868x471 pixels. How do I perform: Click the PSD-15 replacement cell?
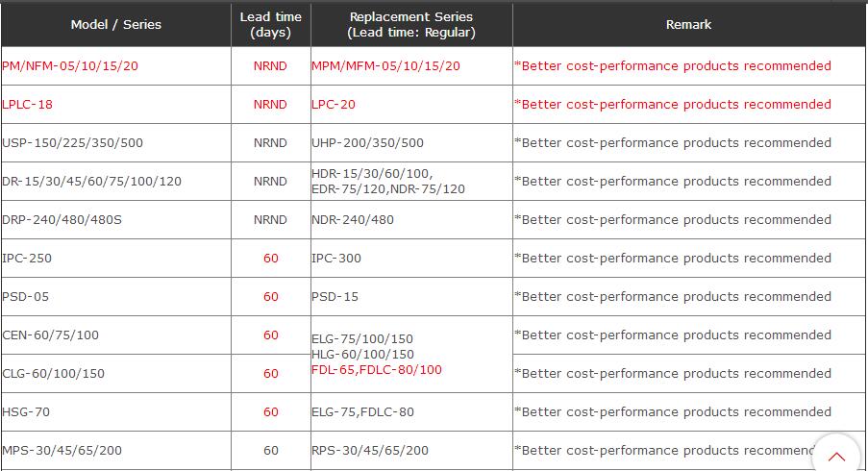click(335, 297)
